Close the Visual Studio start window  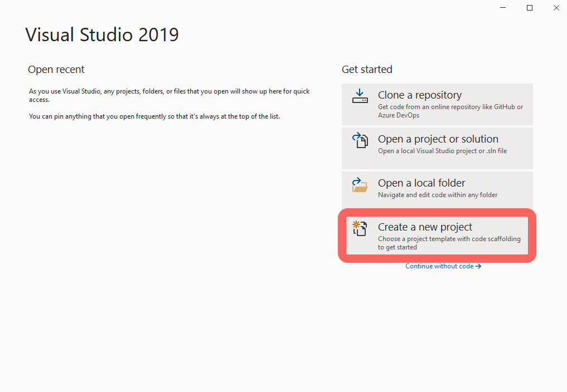556,8
